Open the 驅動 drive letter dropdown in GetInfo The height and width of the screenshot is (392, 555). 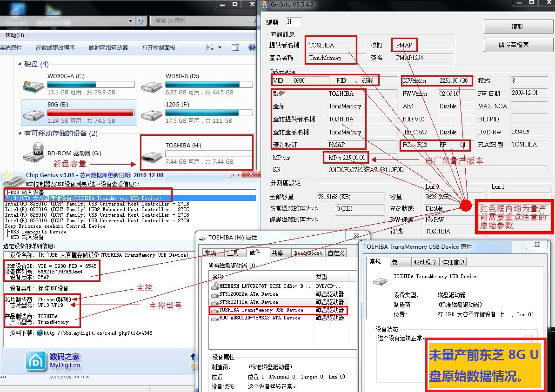pos(293,21)
